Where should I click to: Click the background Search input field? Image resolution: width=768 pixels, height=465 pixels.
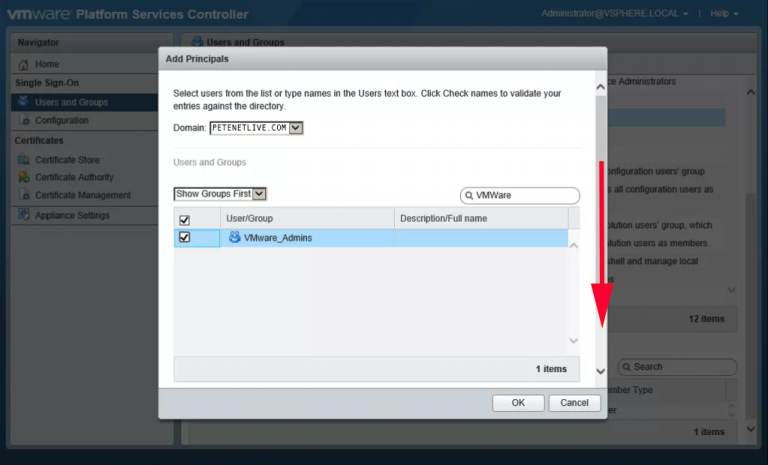[x=677, y=367]
